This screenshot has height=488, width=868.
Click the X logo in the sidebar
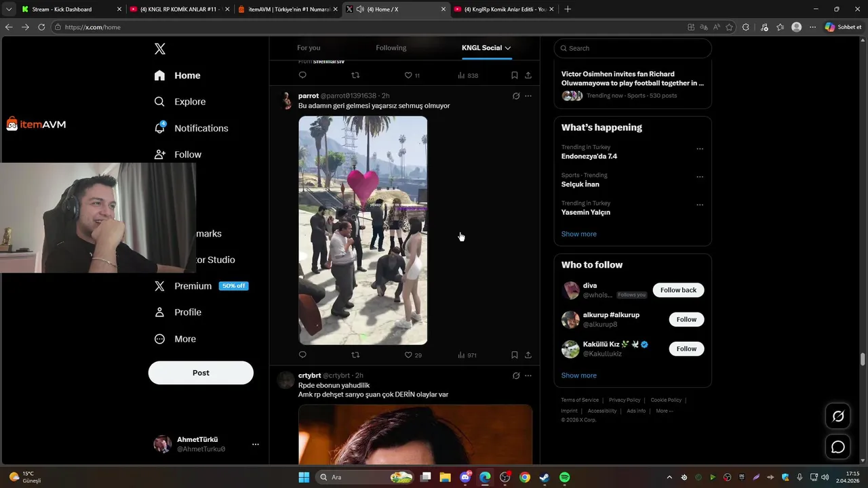point(160,49)
